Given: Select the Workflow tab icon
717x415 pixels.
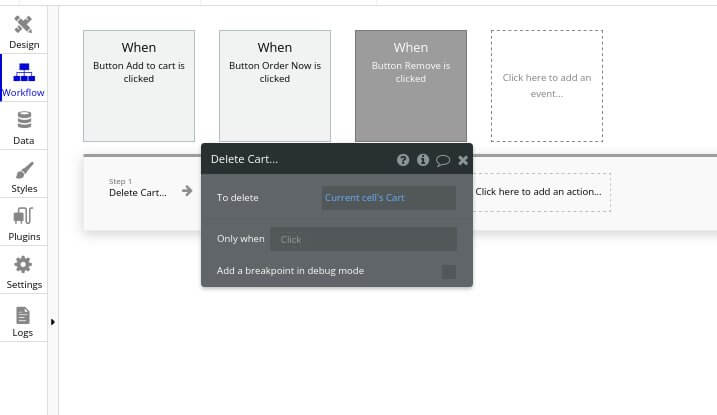Looking at the screenshot, I should click(x=24, y=78).
